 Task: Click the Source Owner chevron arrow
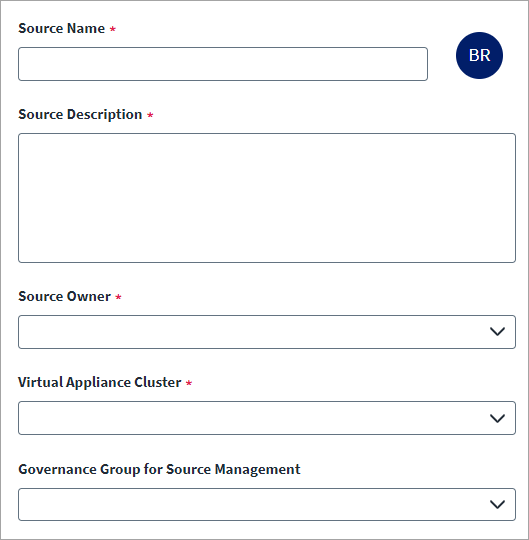pyautogui.click(x=497, y=332)
